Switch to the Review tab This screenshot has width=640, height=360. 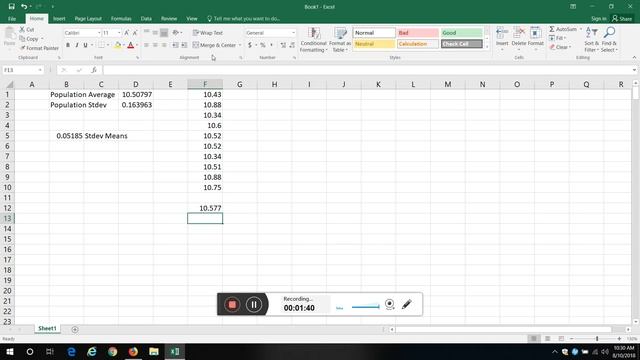point(169,19)
